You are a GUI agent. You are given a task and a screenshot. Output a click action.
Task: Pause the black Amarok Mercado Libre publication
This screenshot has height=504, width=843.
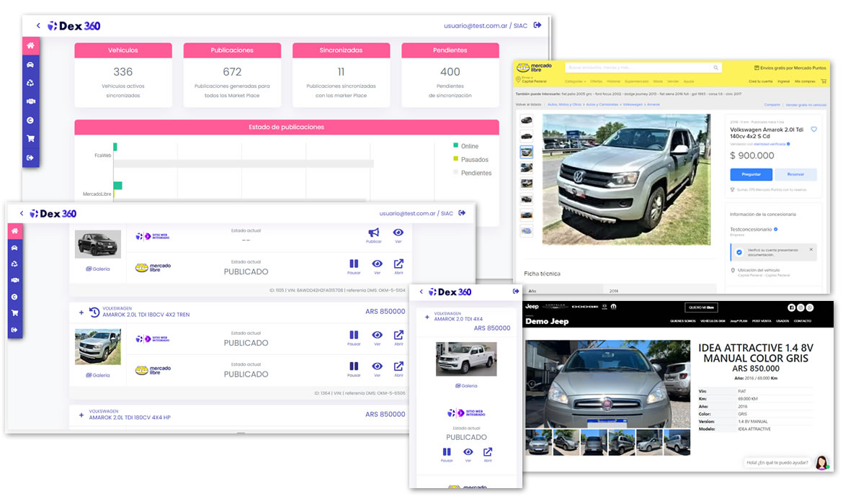click(354, 264)
